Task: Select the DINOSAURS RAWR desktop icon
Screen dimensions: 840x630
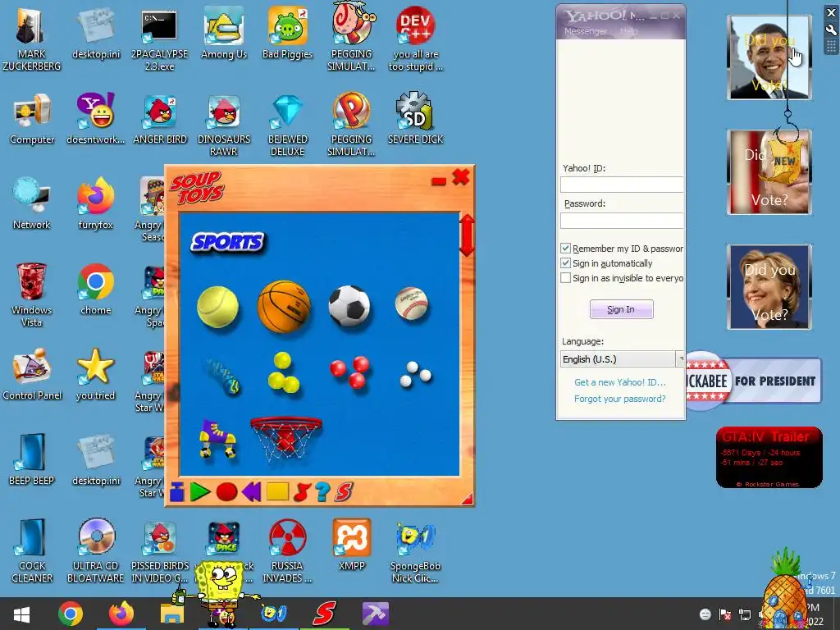Action: 224,125
